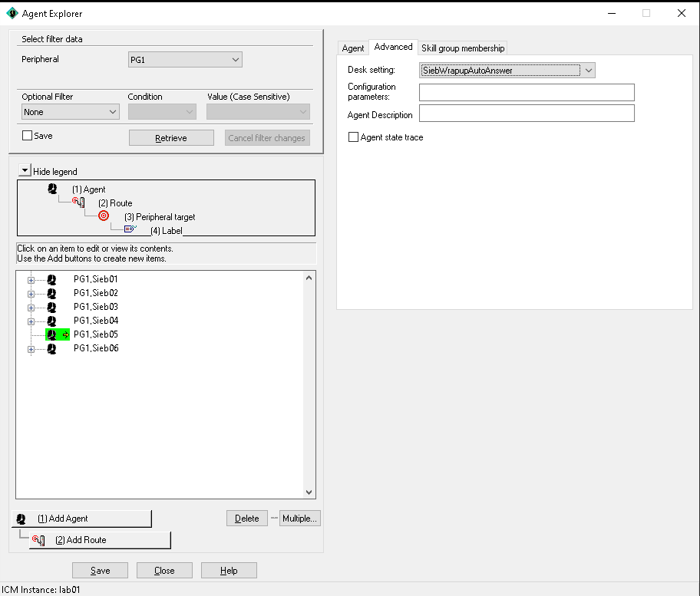Open the Skill group membership tab
The image size is (700, 596).
(x=463, y=48)
